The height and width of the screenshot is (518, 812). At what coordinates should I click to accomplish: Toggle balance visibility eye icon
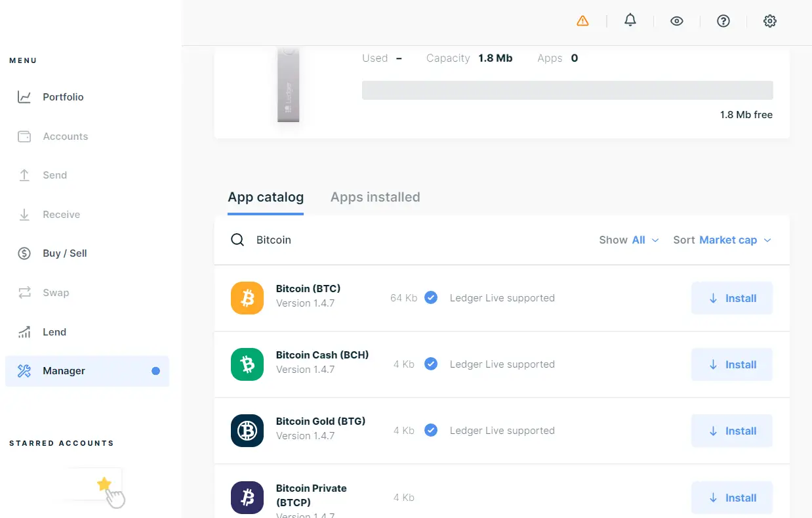coord(677,21)
